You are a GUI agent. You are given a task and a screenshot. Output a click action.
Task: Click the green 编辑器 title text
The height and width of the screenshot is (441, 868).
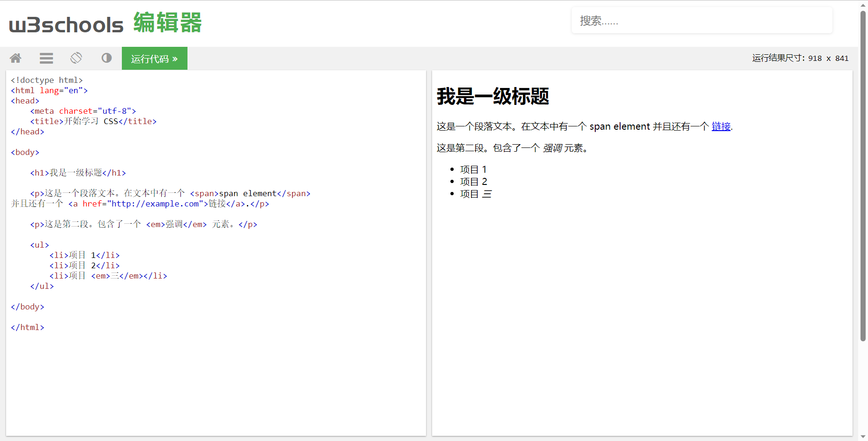[x=167, y=22]
